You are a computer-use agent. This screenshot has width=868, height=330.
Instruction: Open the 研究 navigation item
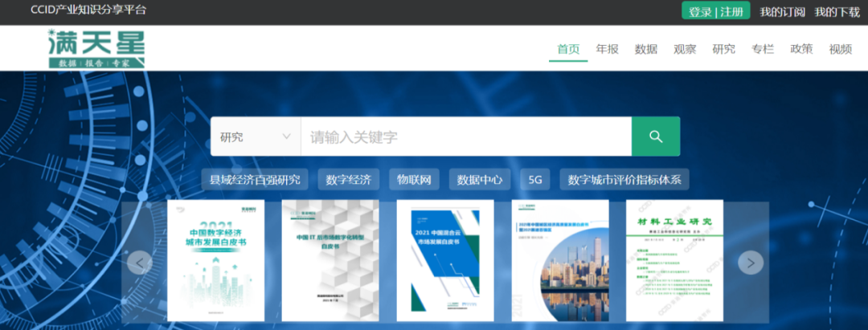(723, 49)
